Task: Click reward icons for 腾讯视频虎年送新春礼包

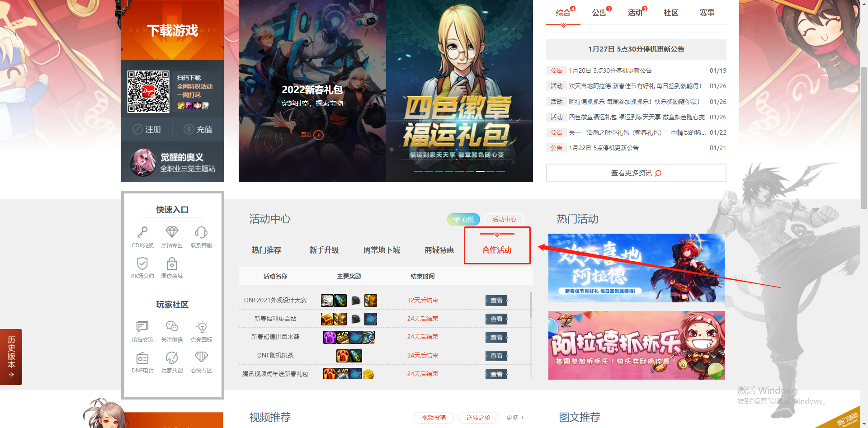Action: click(x=349, y=374)
